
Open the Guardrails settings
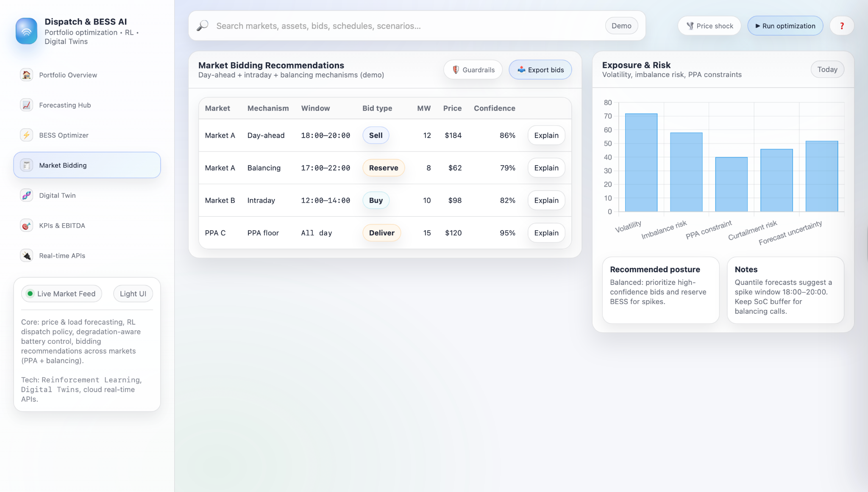(x=473, y=70)
